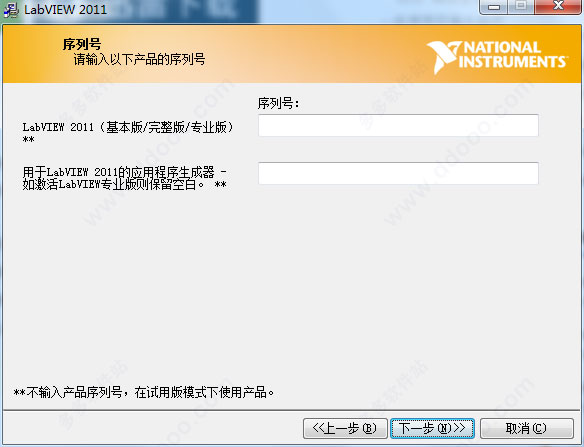Click the National Instruments logo

point(497,57)
